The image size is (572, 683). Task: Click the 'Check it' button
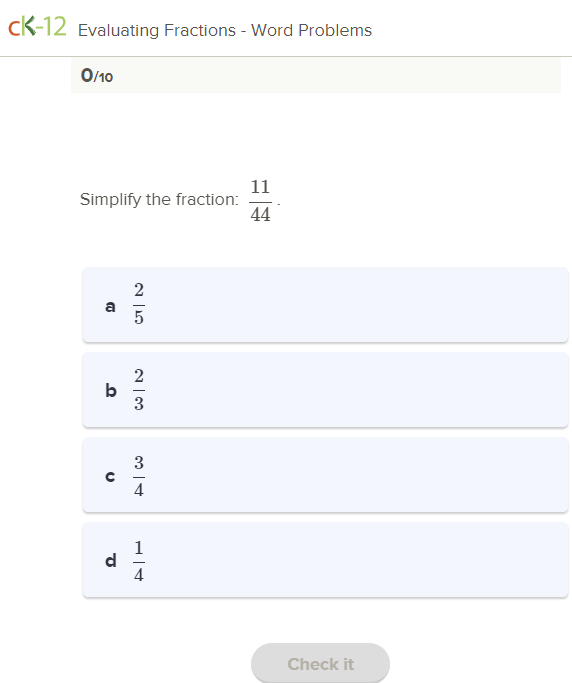point(320,663)
